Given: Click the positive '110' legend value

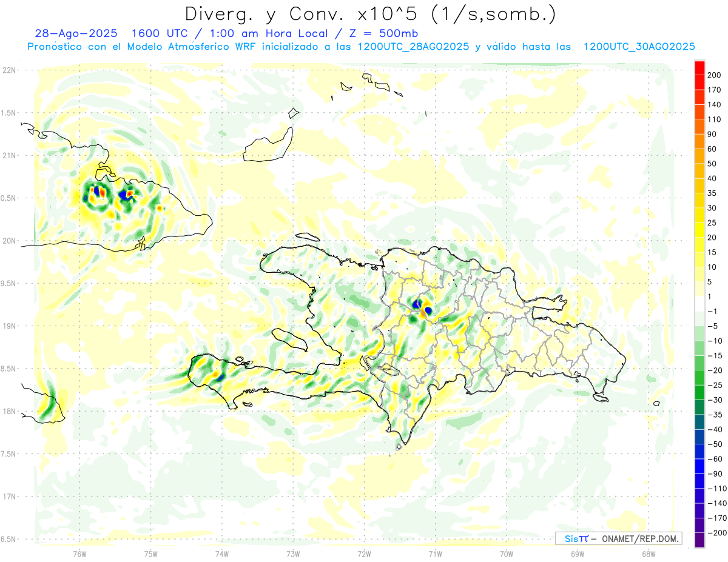Looking at the screenshot, I should [714, 119].
